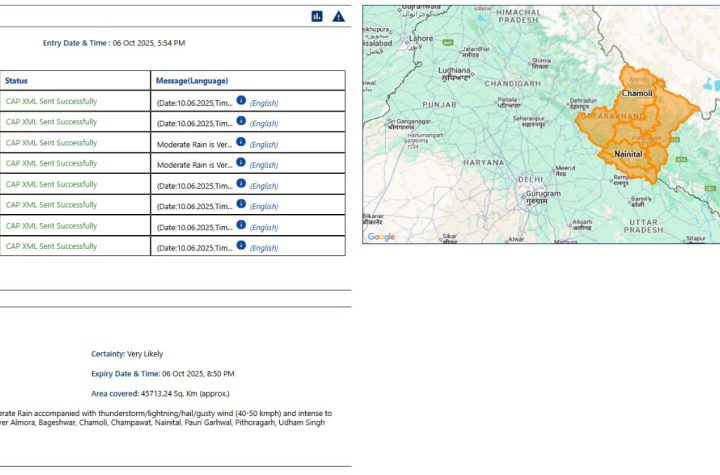Select first row CAP XML Sent Successfully status
Viewport: 720px width, 475px height.
click(51, 101)
